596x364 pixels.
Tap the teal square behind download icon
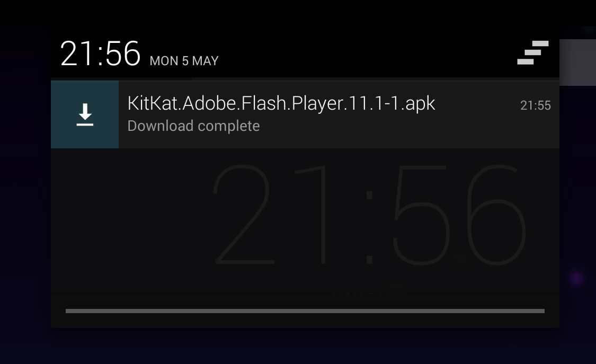coord(85,114)
